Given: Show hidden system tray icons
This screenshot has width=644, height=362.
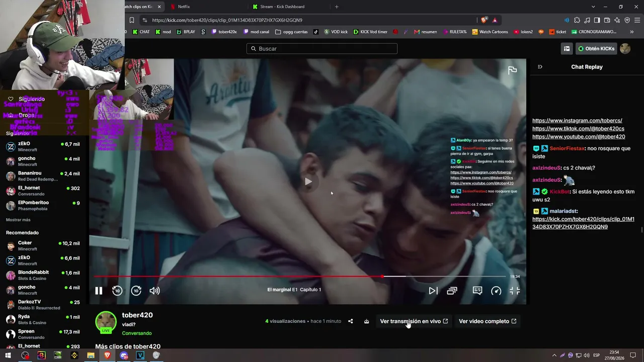Looking at the screenshot, I should [x=554, y=355].
